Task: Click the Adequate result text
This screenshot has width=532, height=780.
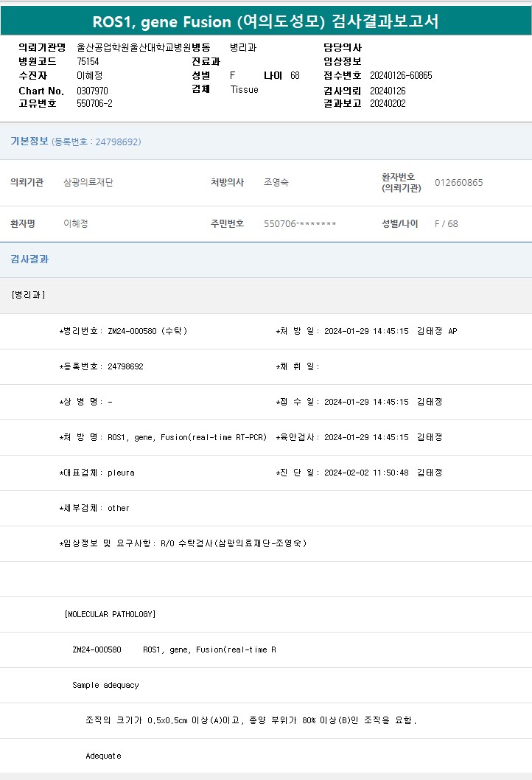Action: [x=103, y=756]
